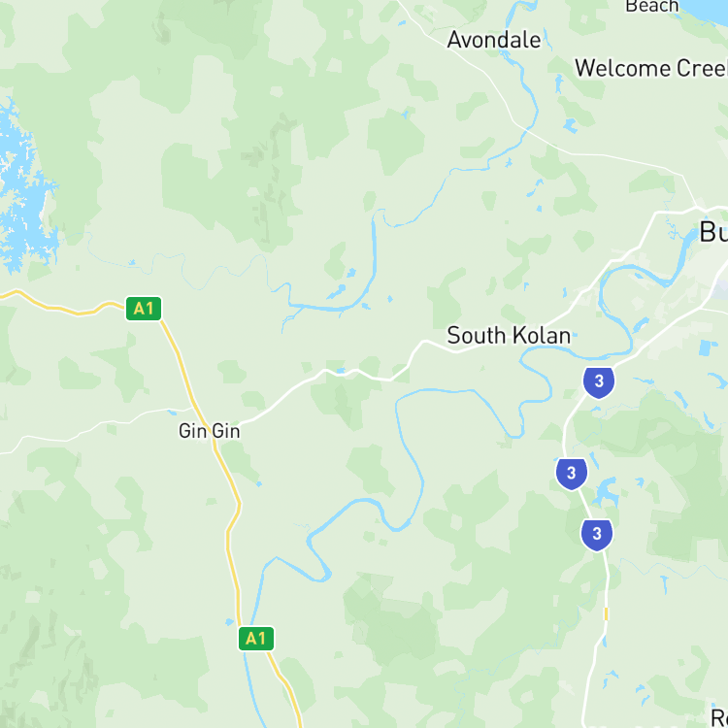Select the white road between Gin Gin and South Kolan
Screen dimensions: 728x728
coord(325,373)
